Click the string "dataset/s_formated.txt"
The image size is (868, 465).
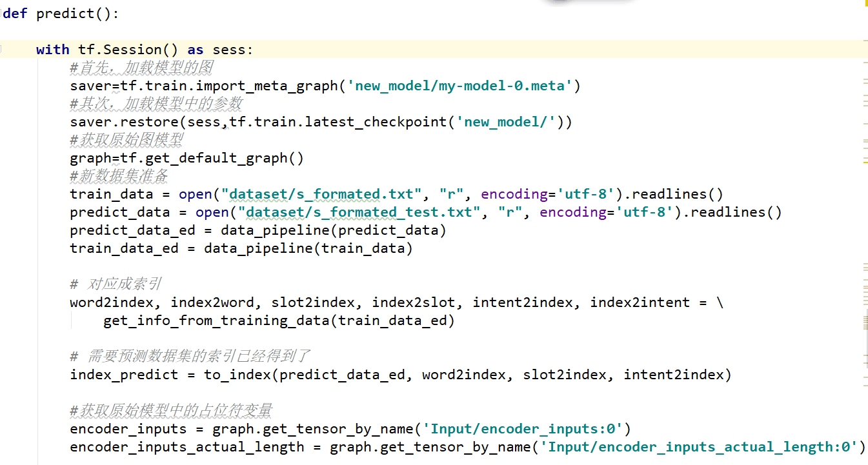click(x=322, y=194)
